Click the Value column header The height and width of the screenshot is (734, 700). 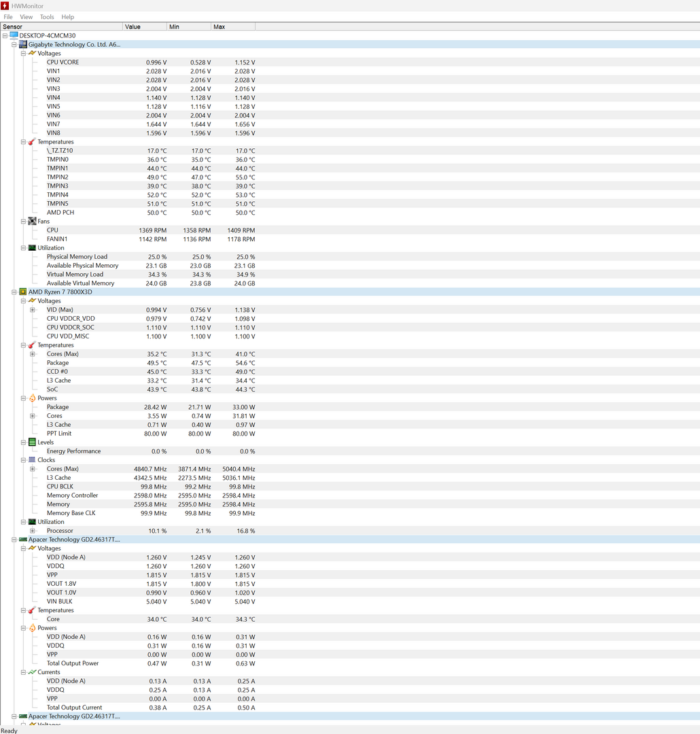(145, 27)
